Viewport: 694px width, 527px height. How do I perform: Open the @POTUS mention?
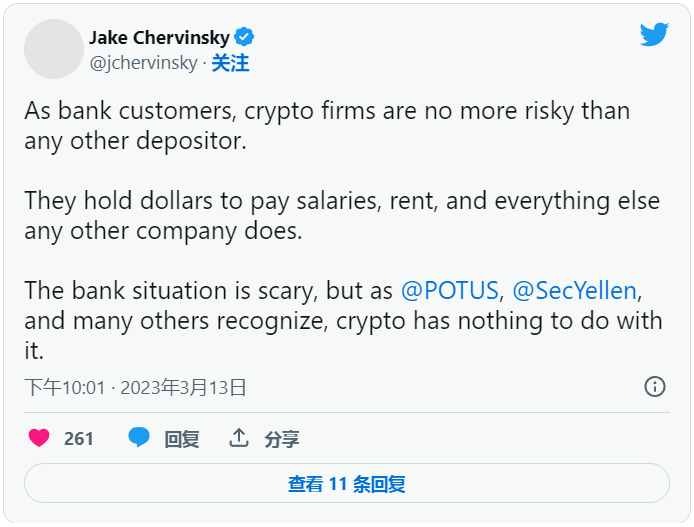(449, 291)
